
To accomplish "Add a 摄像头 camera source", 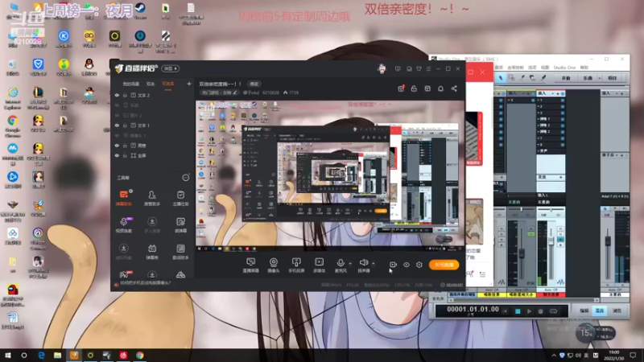I will [274, 265].
